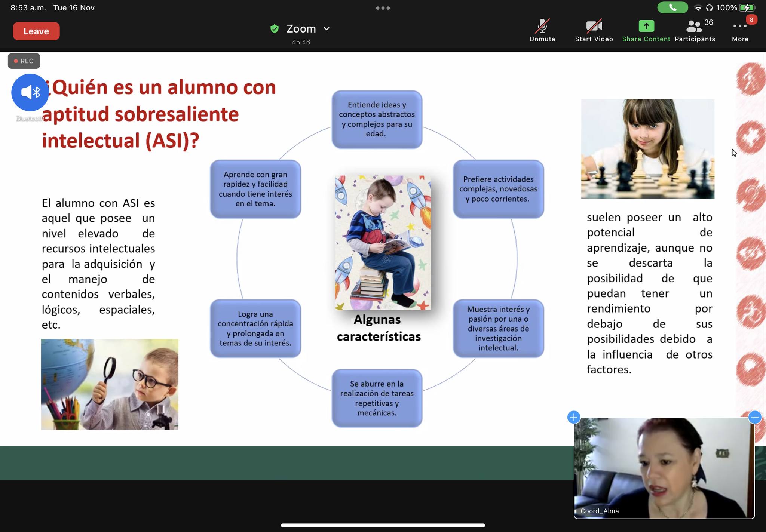Click the date Tue 16 Nov

74,8
